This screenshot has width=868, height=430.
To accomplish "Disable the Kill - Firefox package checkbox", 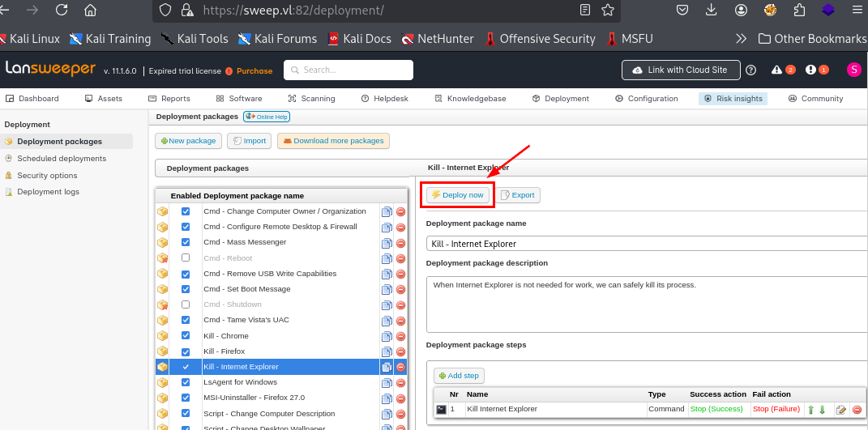I will tap(186, 351).
